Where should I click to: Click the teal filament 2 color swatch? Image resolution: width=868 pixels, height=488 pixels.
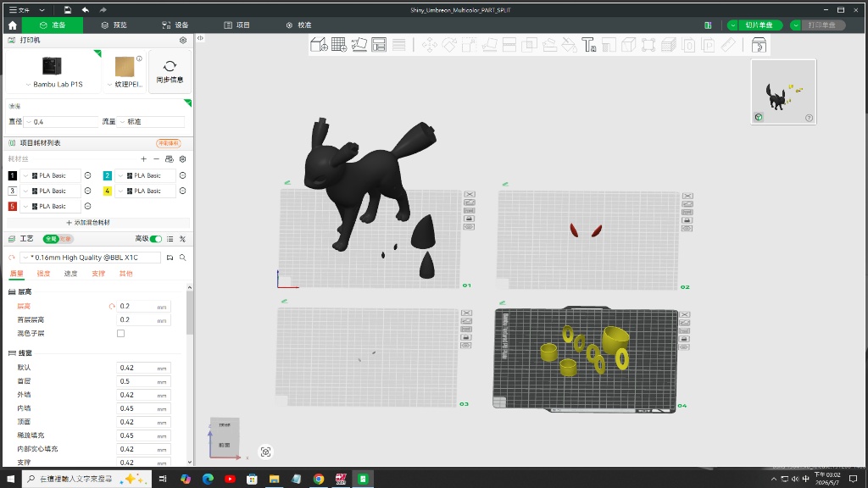(108, 175)
